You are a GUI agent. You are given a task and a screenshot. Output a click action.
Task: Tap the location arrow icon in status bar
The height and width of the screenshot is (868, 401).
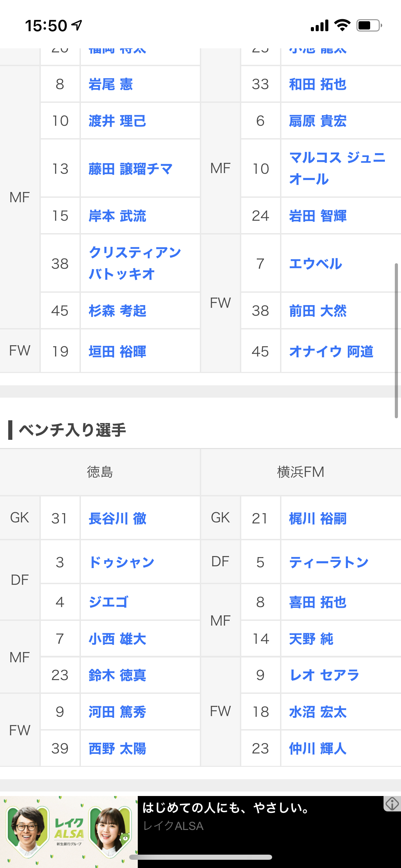click(77, 25)
